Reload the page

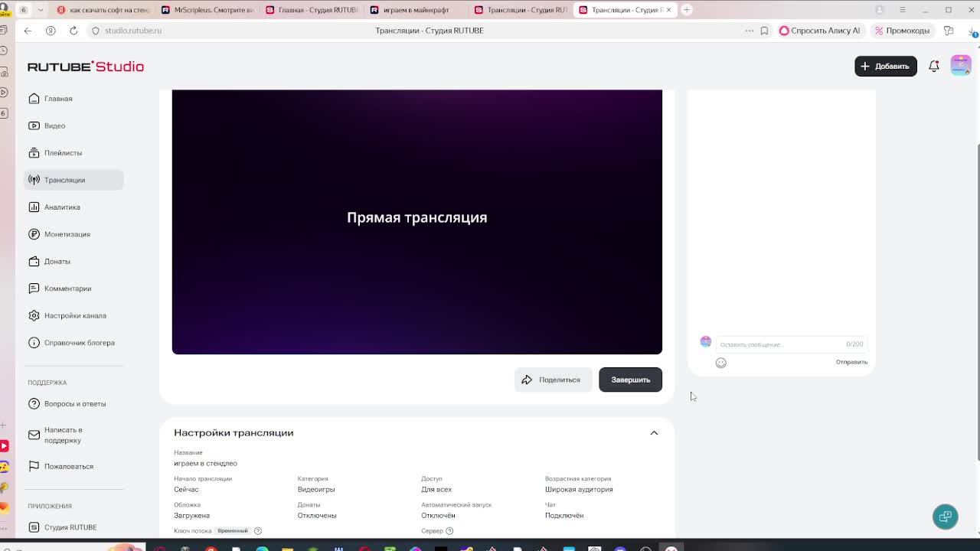click(x=73, y=31)
